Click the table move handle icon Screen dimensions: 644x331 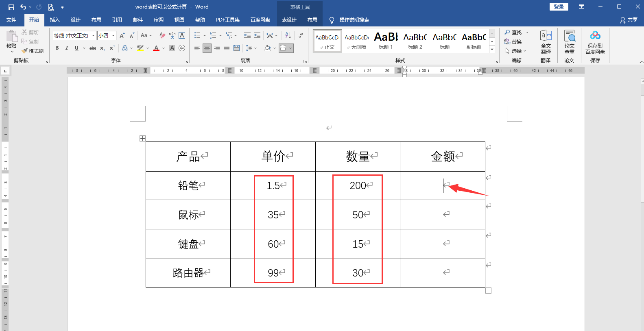142,138
